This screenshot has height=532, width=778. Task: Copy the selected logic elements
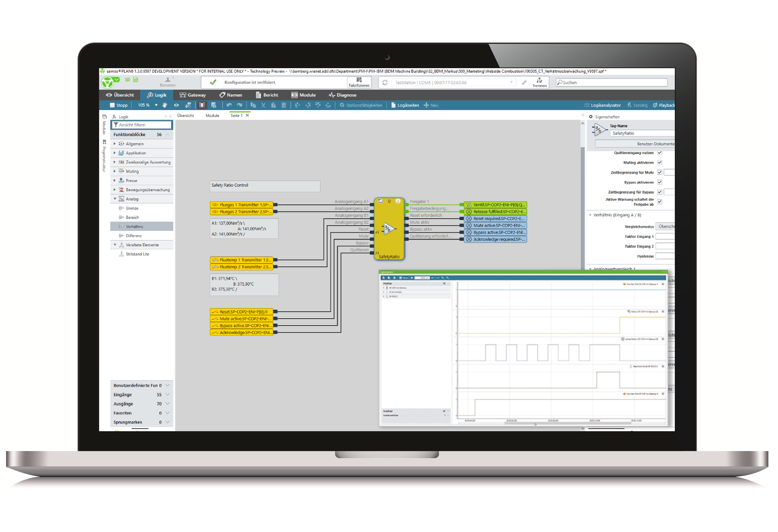tap(253, 105)
